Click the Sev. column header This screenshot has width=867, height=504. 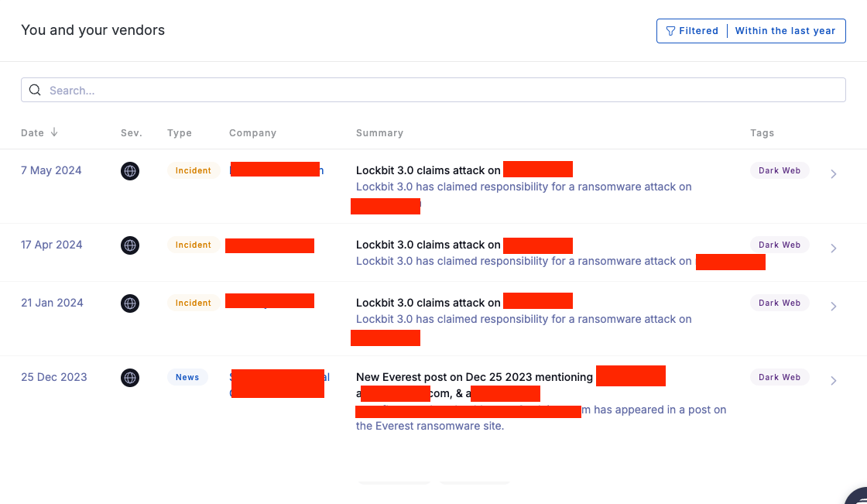coord(132,133)
